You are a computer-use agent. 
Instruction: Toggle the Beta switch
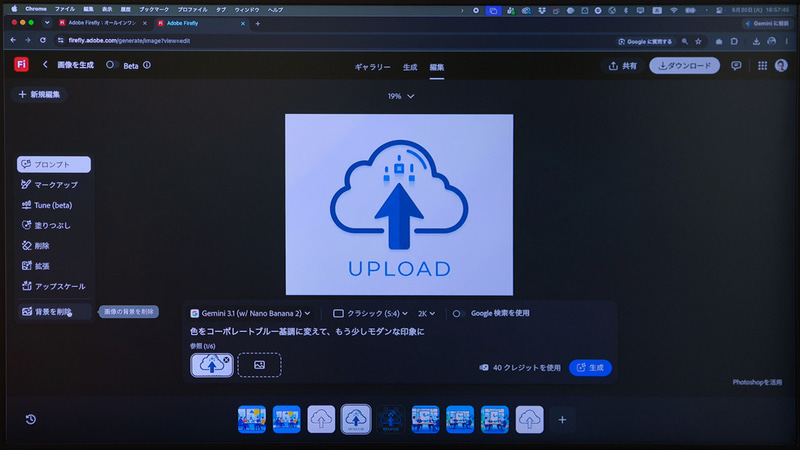pyautogui.click(x=112, y=65)
